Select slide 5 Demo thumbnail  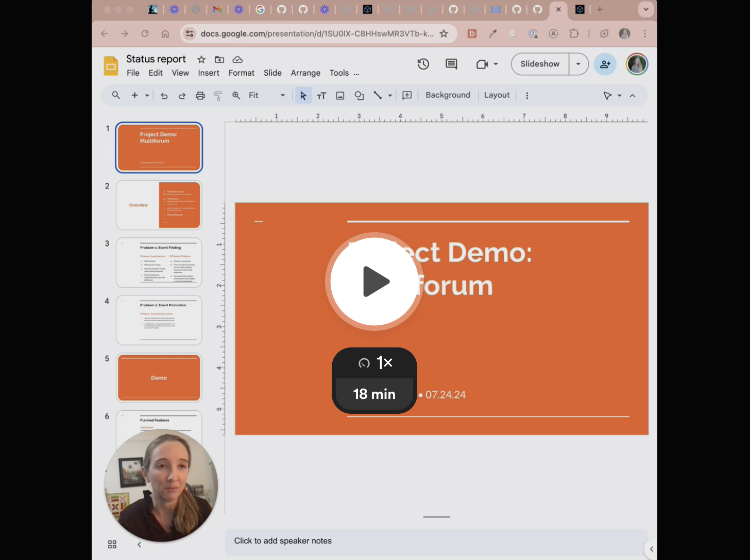[159, 378]
